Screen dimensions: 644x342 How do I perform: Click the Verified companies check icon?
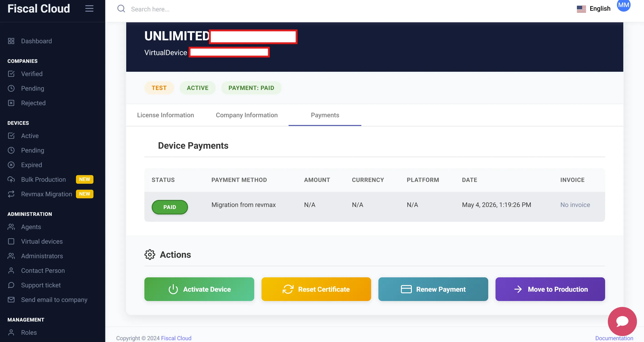tap(11, 74)
